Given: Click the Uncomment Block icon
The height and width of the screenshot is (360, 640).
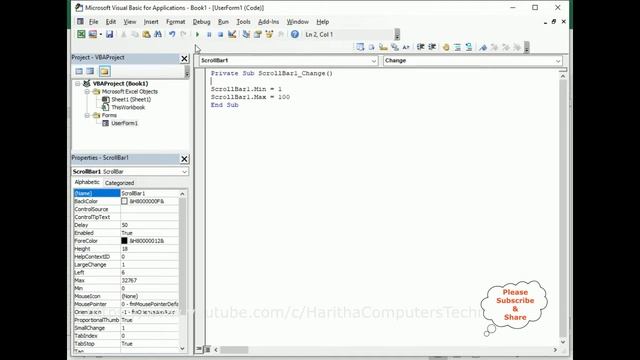Looking at the screenshot, I should (469, 47).
